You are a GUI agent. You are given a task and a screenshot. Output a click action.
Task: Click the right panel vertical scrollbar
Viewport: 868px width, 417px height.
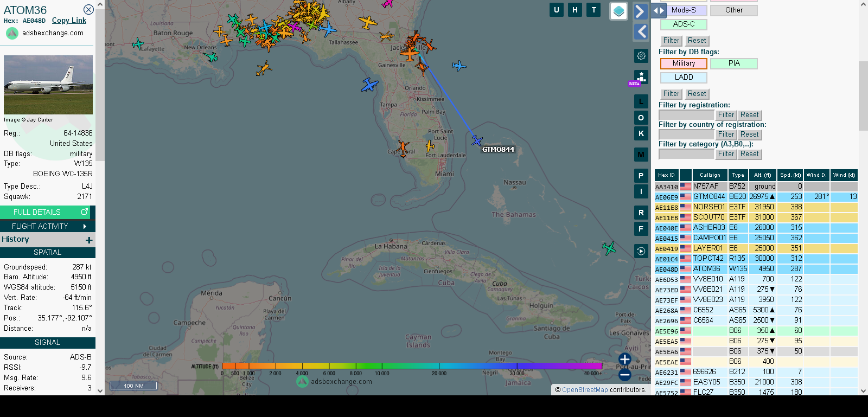click(863, 96)
